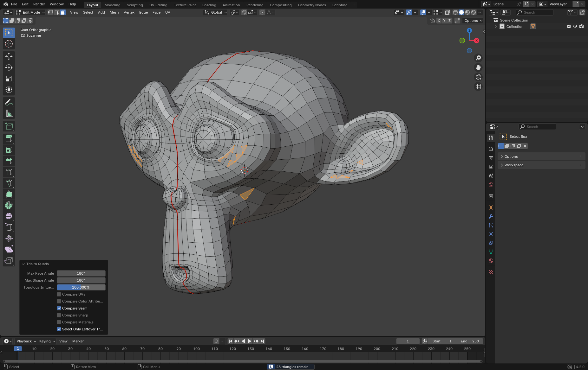Select the Measure tool
The image size is (588, 370).
(9, 114)
